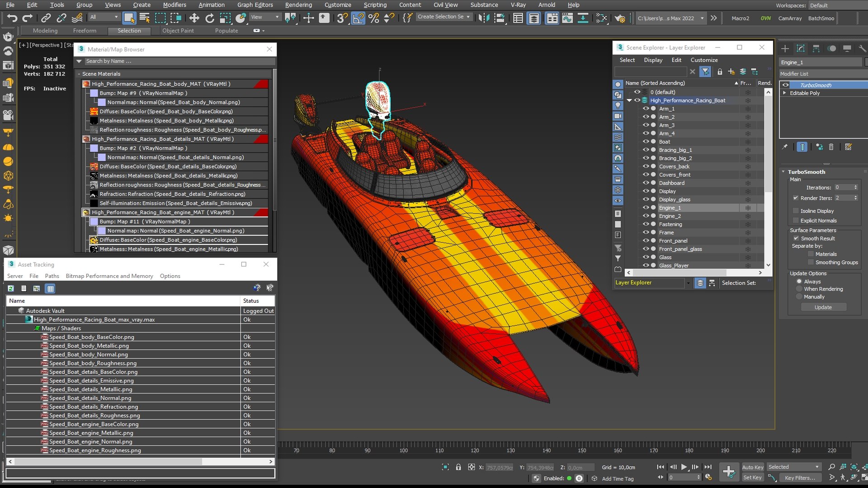Enable Explicit Normals checkbox
868x488 pixels.
pos(796,221)
